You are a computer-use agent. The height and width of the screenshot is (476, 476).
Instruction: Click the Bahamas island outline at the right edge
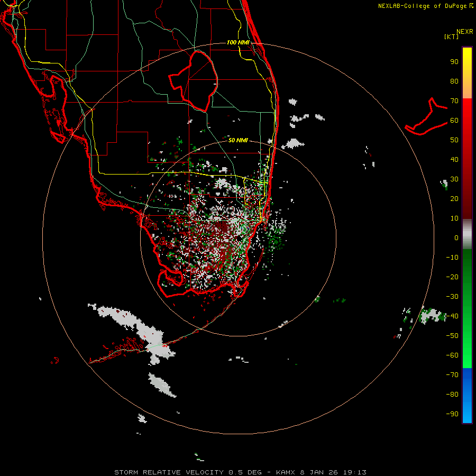tap(426, 117)
